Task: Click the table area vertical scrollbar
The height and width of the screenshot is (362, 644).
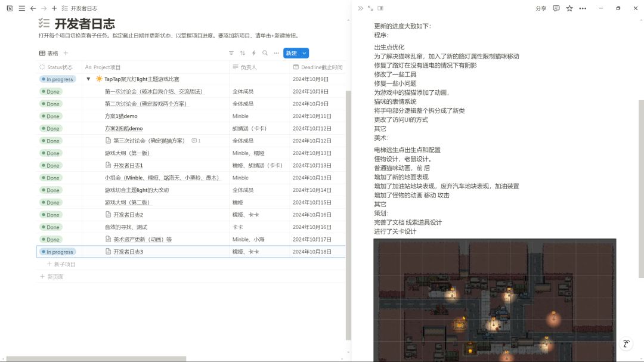Action: click(x=348, y=215)
